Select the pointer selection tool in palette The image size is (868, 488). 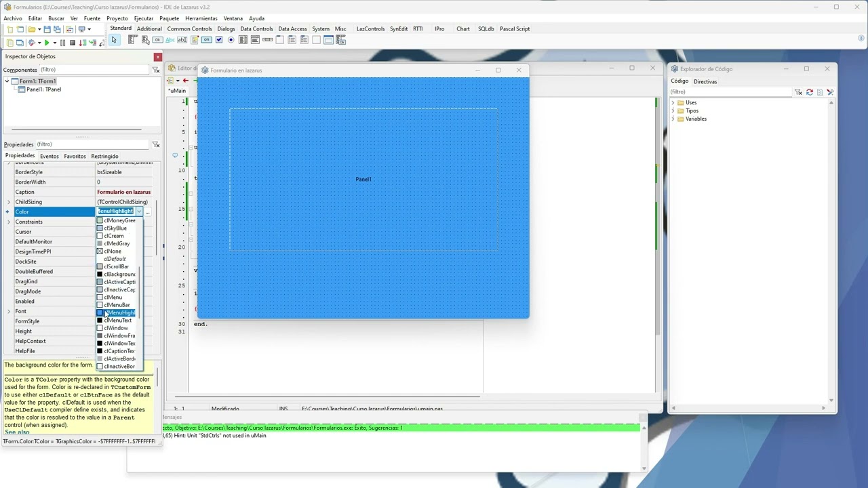tap(114, 40)
